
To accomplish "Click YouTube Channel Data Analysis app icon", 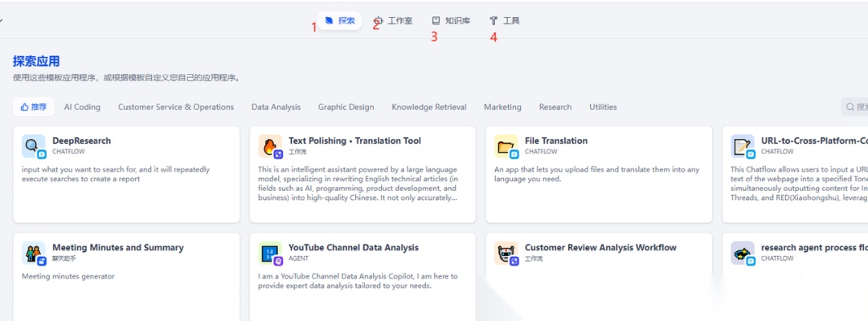I will pyautogui.click(x=269, y=253).
